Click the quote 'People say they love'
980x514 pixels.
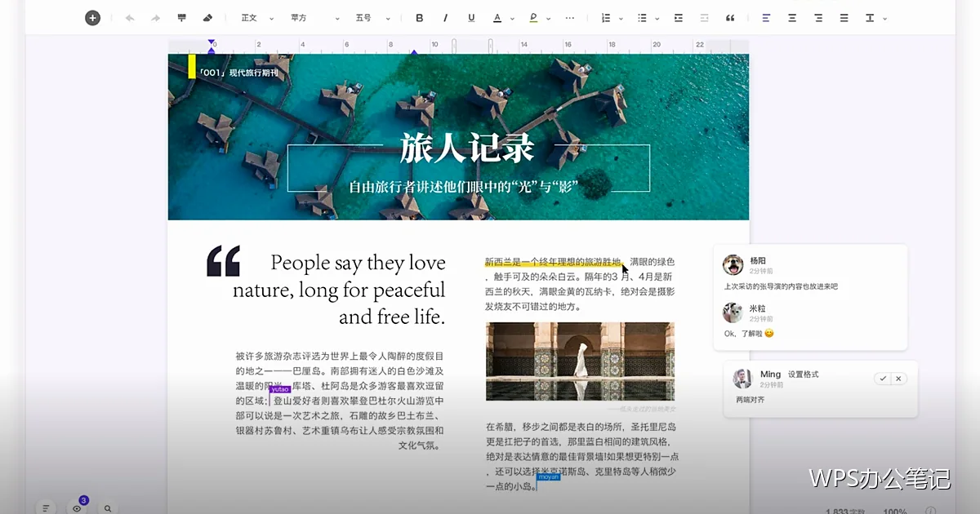[x=359, y=263]
